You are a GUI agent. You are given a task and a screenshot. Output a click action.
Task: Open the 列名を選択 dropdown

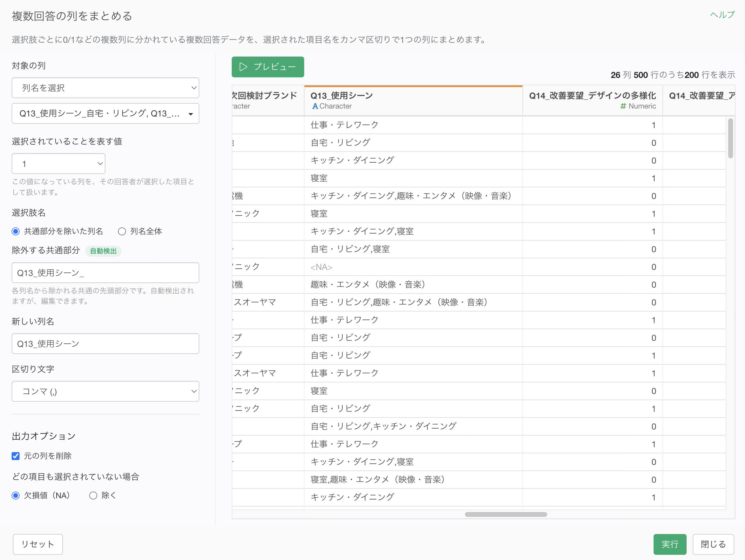click(x=105, y=88)
